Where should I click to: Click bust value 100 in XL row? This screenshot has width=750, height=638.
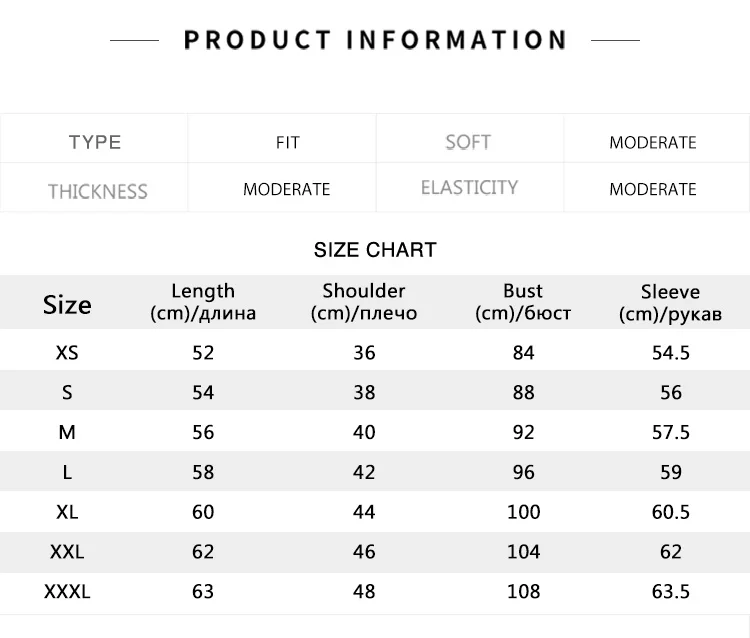(523, 512)
